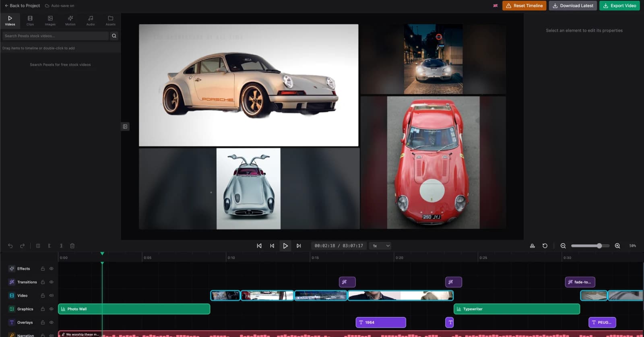The width and height of the screenshot is (644, 337).
Task: Click the search magnifier button
Action: 114,36
